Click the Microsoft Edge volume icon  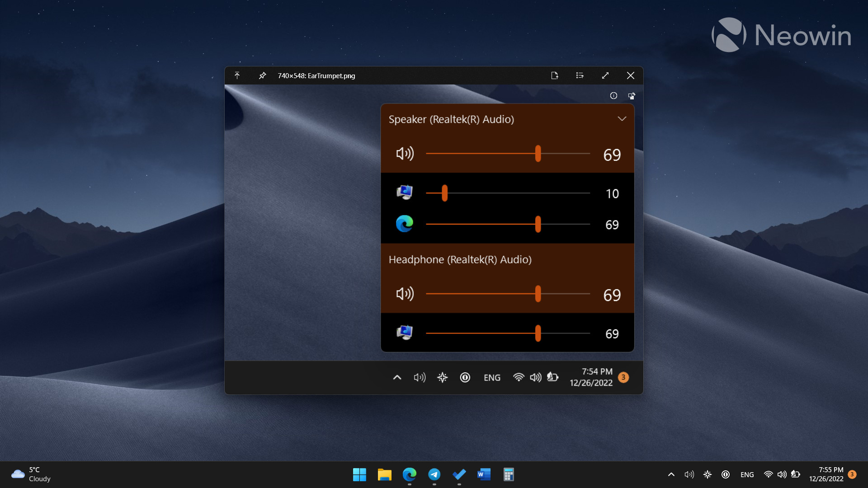(x=404, y=224)
